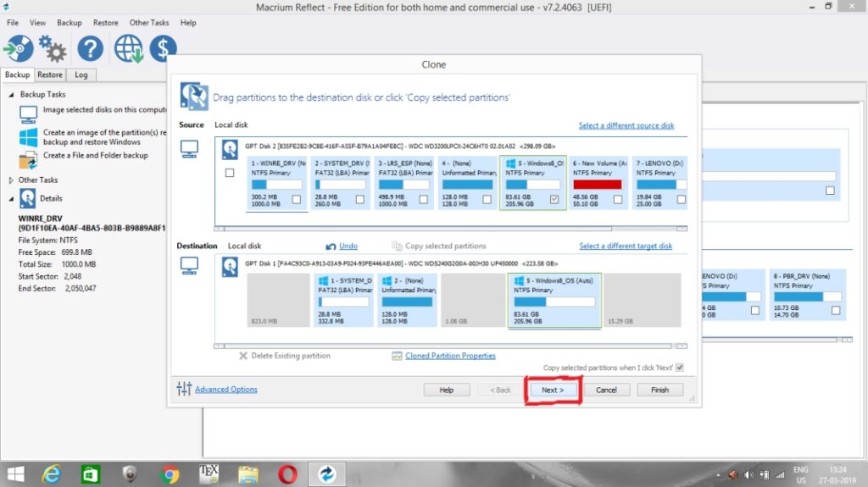
Task: Select the destination computer monitor icon
Action: (x=189, y=266)
